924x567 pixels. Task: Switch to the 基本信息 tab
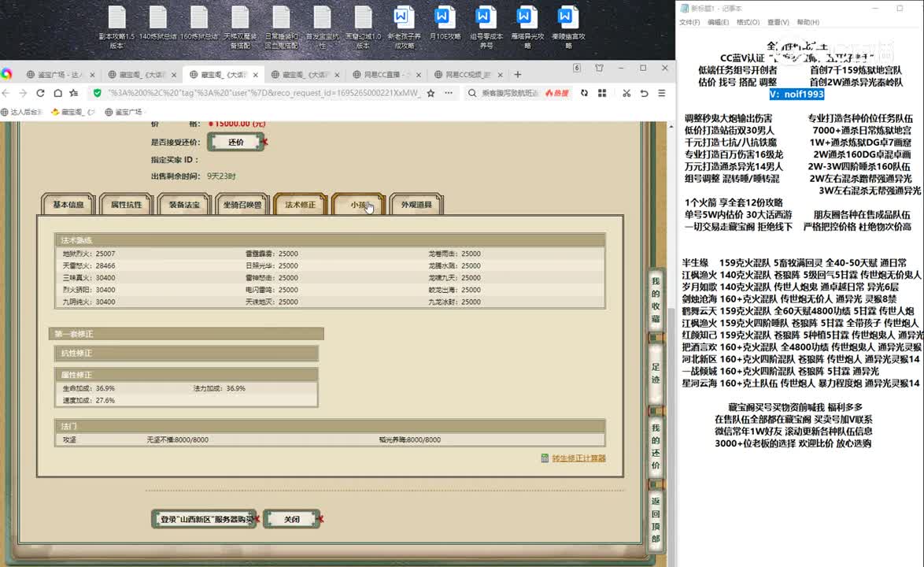[x=68, y=205]
